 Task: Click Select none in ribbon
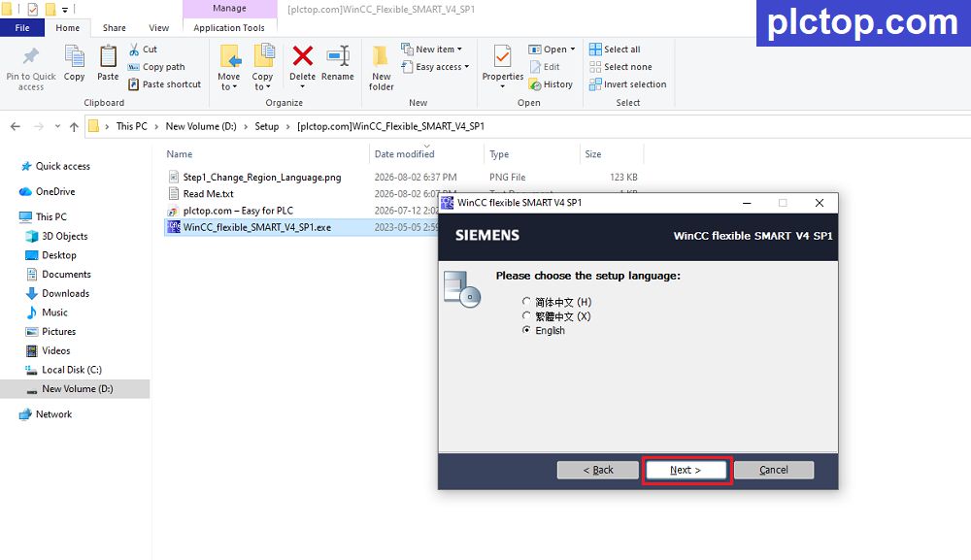click(x=620, y=67)
